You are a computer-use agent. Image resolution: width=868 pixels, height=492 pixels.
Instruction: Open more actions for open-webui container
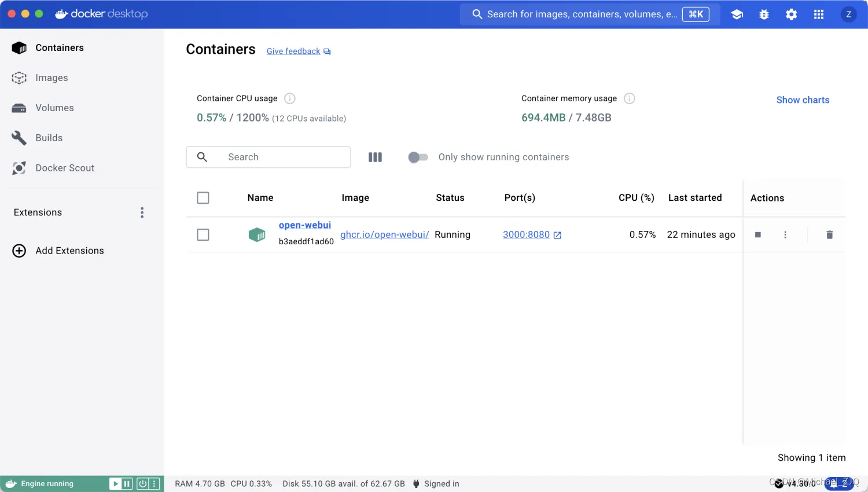[785, 234]
